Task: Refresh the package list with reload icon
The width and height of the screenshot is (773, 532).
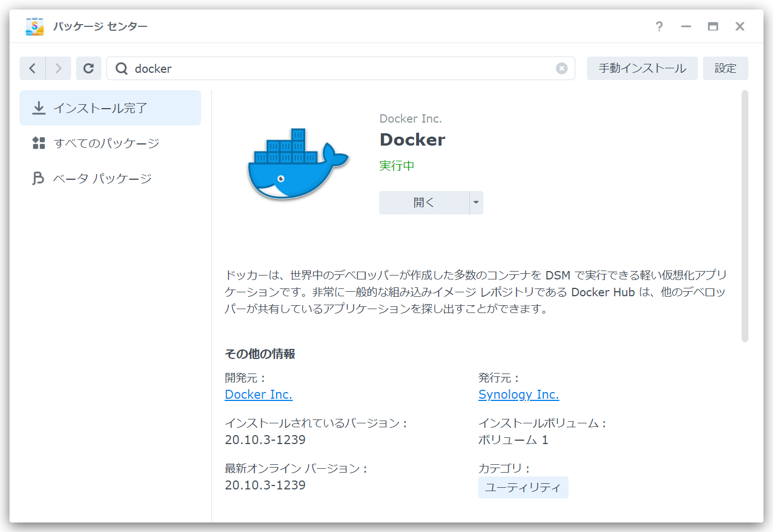Action: coord(89,68)
